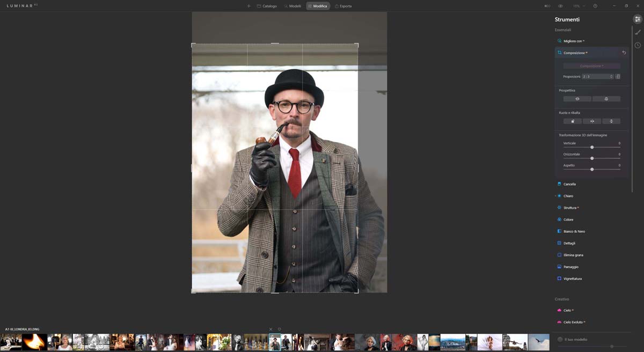Screen dimensions: 644x352
Task: Flip the image horizontally
Action: [592, 121]
